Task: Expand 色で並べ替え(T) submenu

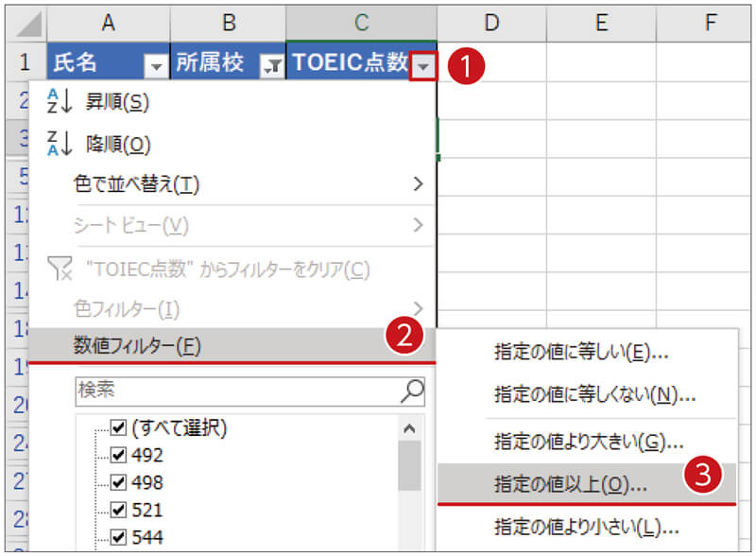Action: [x=232, y=183]
